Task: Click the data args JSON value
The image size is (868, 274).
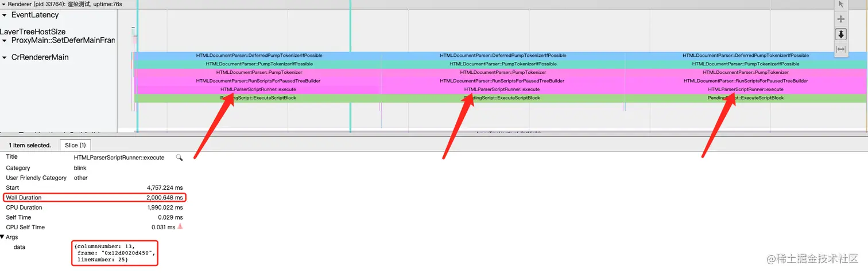Action: click(x=115, y=253)
